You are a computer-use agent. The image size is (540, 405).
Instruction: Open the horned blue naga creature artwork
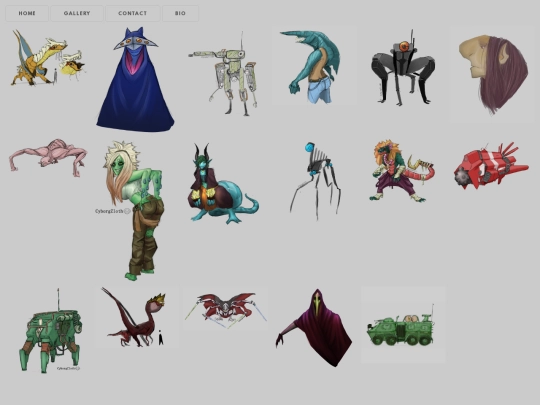(224, 184)
